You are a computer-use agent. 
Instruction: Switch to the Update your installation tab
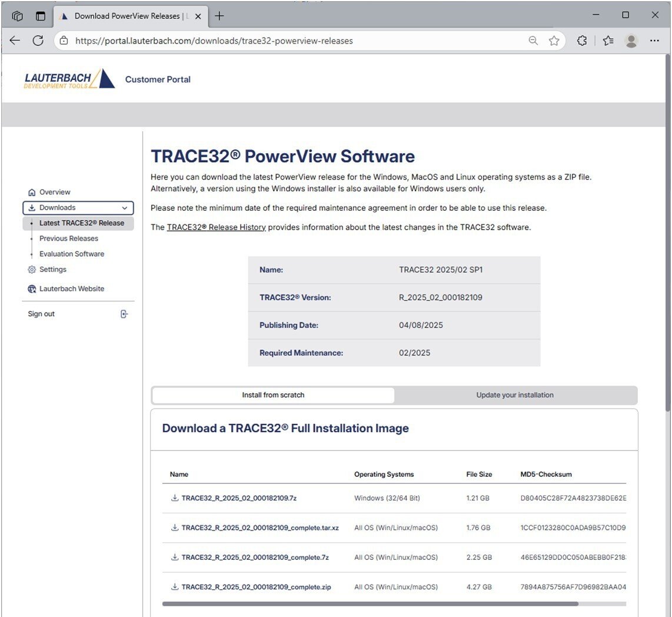[x=515, y=395]
